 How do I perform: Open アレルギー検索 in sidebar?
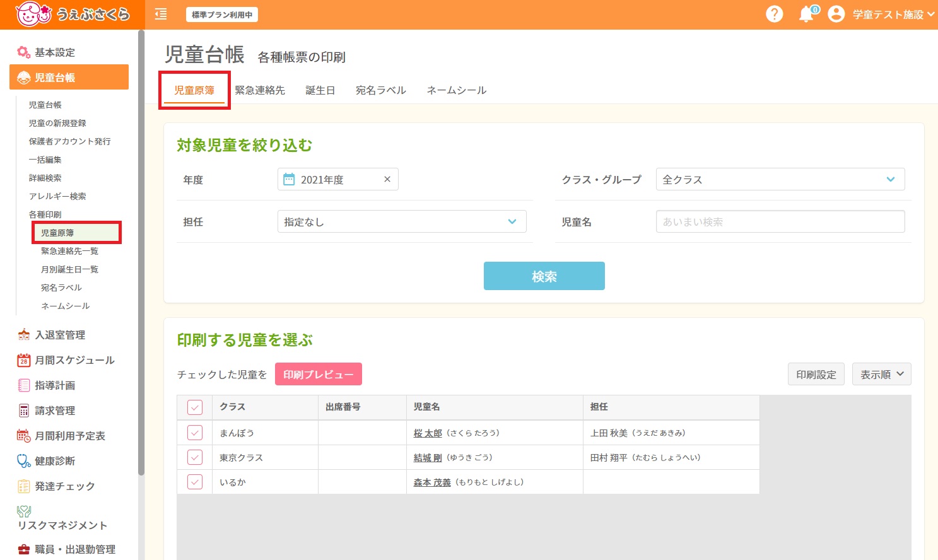[57, 196]
